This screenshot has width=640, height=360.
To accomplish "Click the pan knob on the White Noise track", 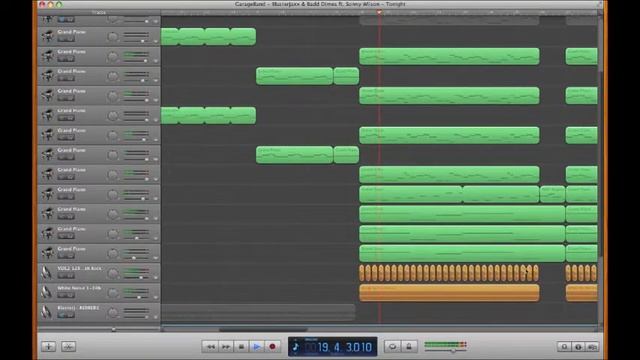I will tap(113, 293).
